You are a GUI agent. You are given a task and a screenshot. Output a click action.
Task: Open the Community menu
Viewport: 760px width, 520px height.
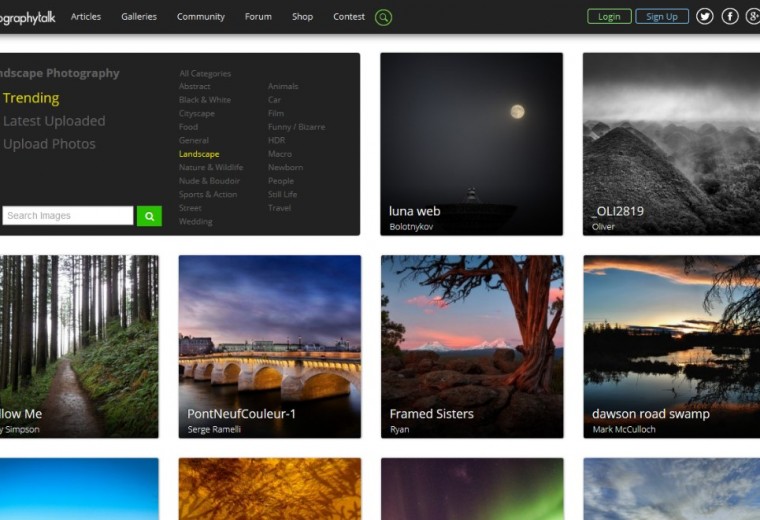pos(201,16)
